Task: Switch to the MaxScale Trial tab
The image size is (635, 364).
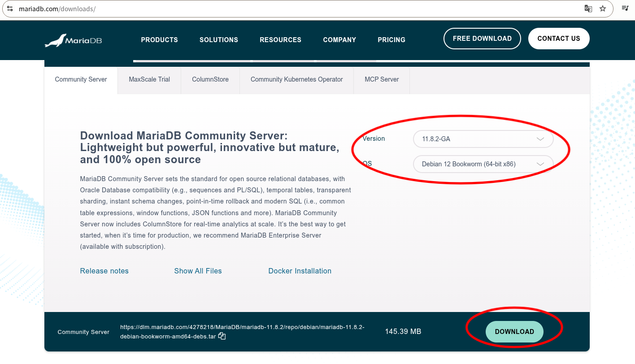Action: click(x=149, y=80)
